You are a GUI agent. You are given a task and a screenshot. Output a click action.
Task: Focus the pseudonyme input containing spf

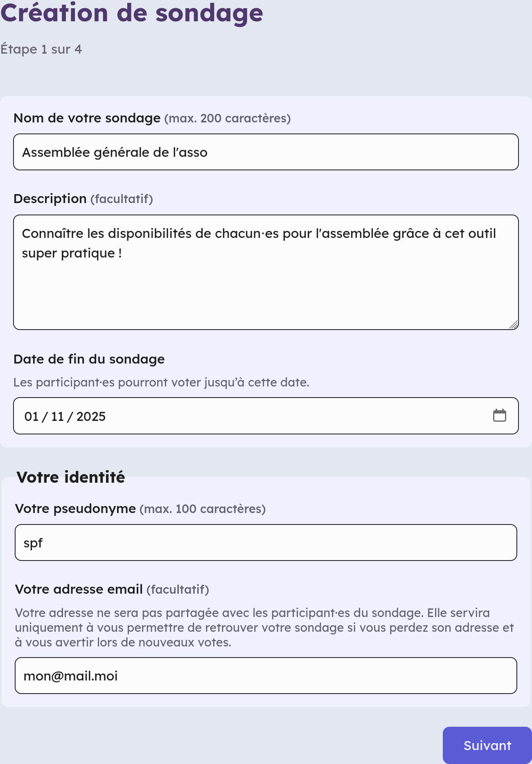[x=266, y=542]
